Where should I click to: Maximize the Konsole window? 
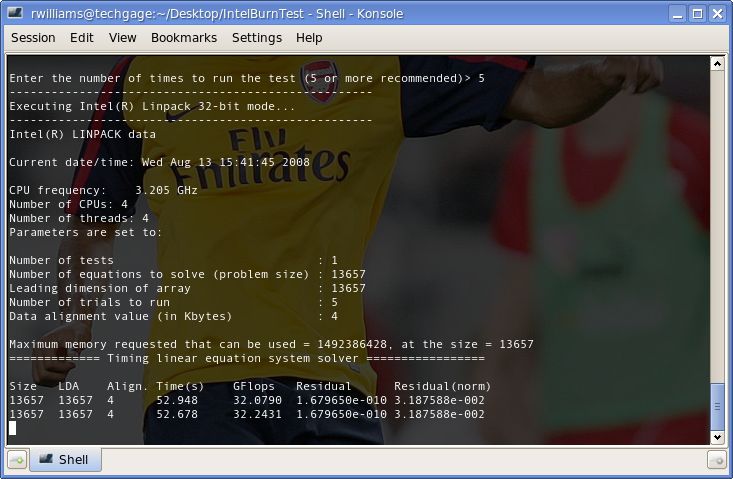[697, 14]
